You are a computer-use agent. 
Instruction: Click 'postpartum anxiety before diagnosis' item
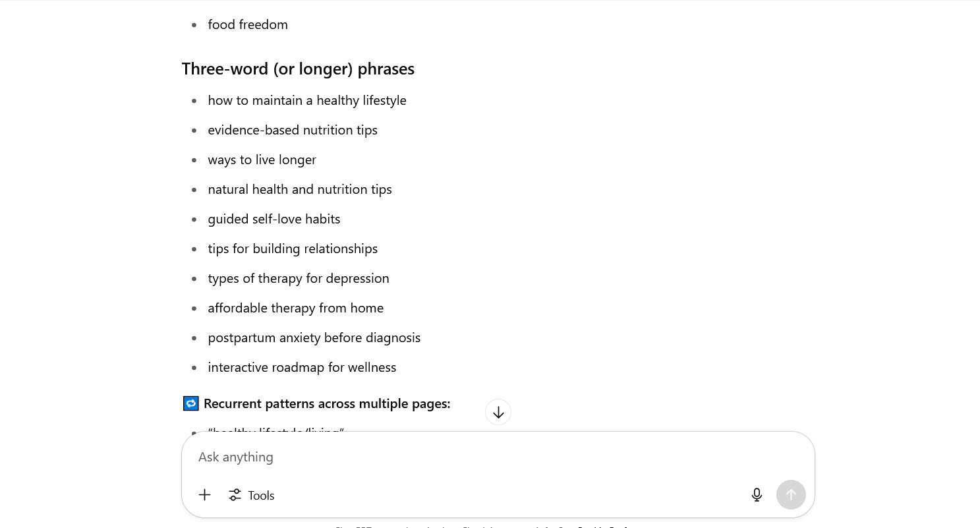click(x=314, y=338)
